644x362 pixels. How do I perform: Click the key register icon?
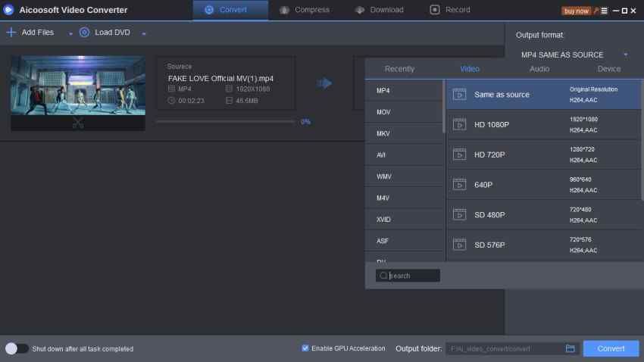click(596, 11)
